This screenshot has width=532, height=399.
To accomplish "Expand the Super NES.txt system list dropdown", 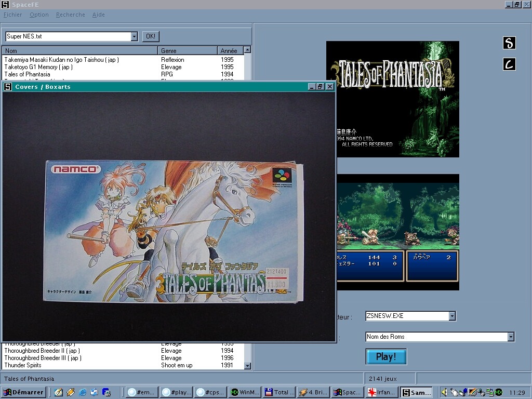I will [x=135, y=36].
